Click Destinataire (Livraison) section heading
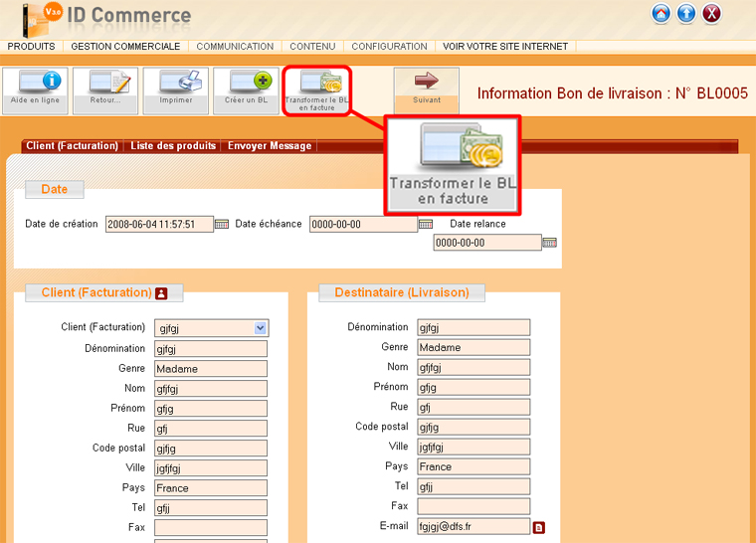Viewport: 756px width, 543px height. (402, 292)
